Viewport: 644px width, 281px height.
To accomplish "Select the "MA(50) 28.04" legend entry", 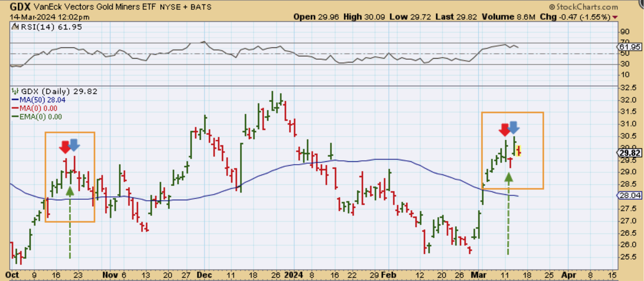I will tap(38, 100).
